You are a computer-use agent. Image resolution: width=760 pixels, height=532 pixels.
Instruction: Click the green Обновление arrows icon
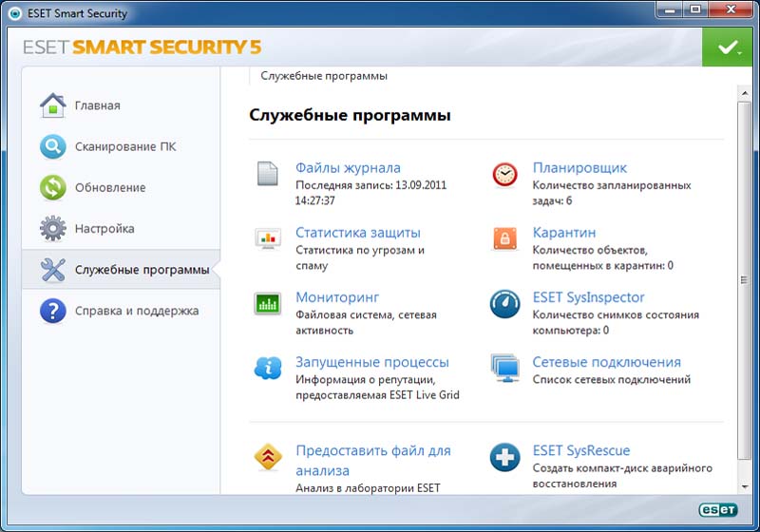coord(53,187)
